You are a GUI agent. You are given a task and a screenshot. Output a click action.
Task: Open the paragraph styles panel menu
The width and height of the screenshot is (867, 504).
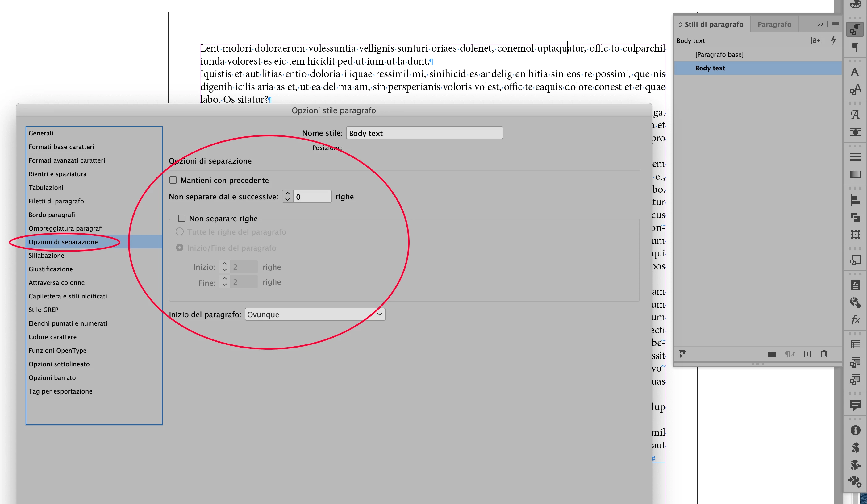point(835,24)
